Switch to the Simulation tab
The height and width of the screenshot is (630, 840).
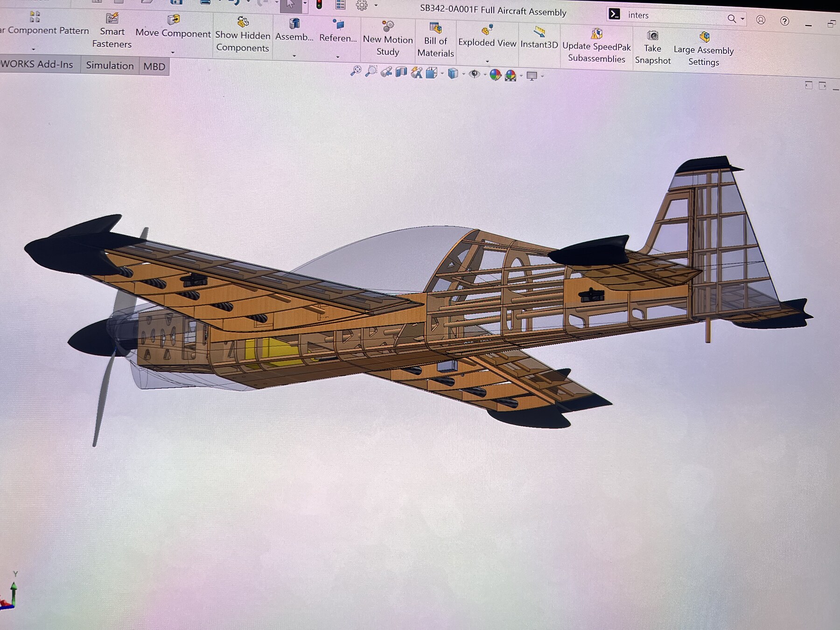tap(110, 65)
